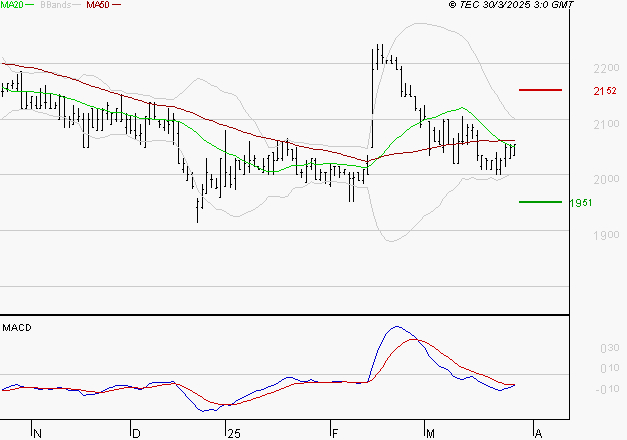627x440 pixels.
Task: Click the TEC copyright timestamp text
Action: [511, 5]
